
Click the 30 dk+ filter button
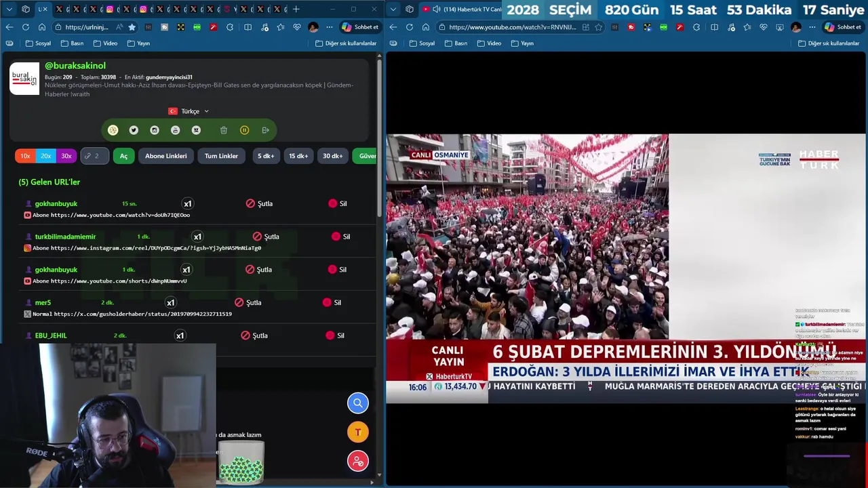point(332,156)
